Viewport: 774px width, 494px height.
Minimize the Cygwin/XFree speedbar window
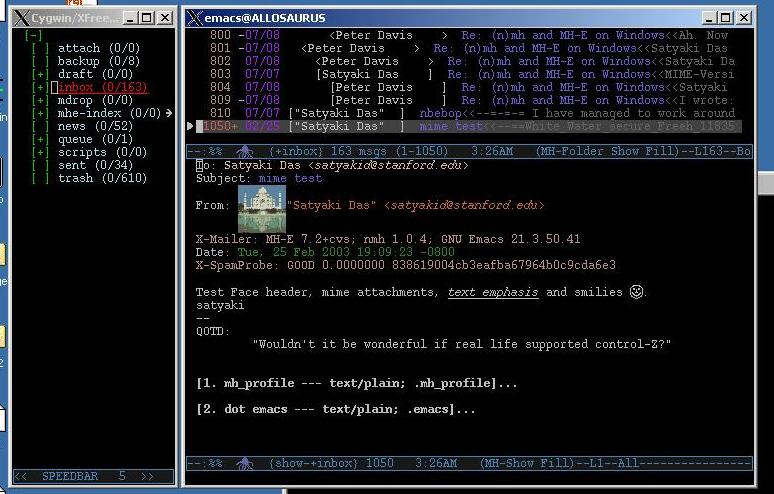tap(130, 18)
